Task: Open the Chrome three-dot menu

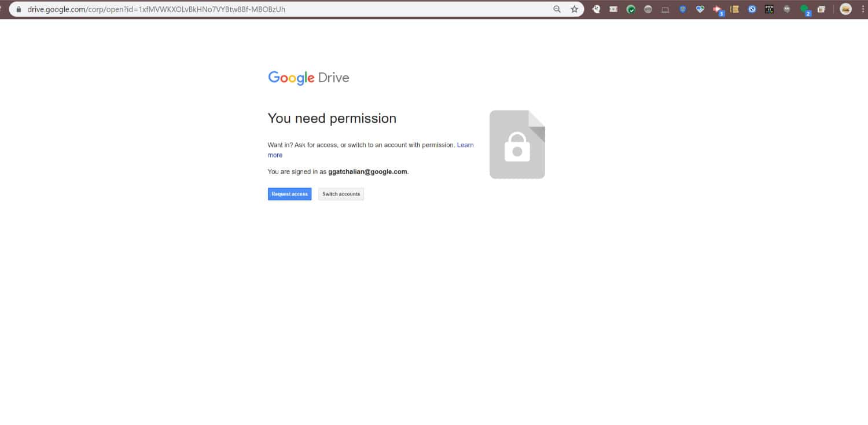Action: point(861,9)
